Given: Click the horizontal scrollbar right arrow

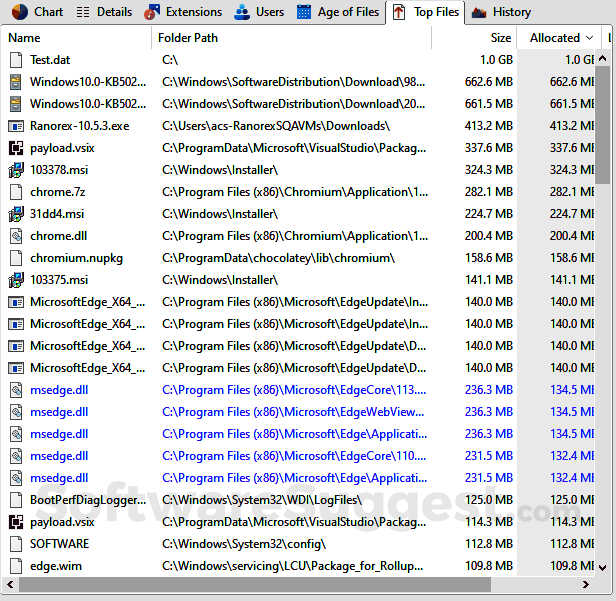Looking at the screenshot, I should (586, 584).
